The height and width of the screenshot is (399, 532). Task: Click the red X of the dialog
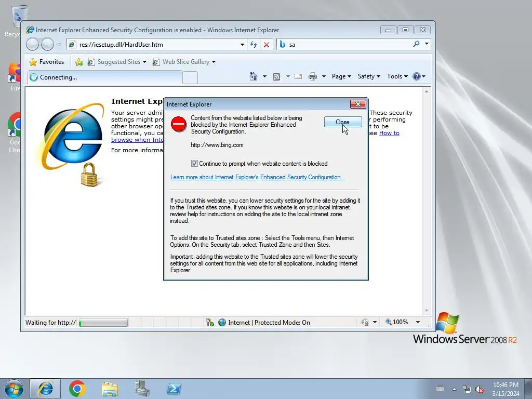click(x=358, y=104)
